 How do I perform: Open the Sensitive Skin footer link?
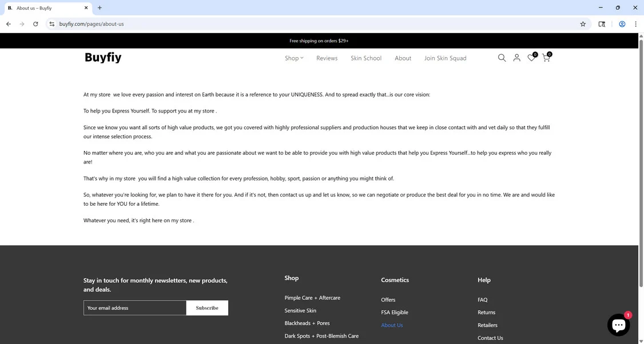[300, 310]
